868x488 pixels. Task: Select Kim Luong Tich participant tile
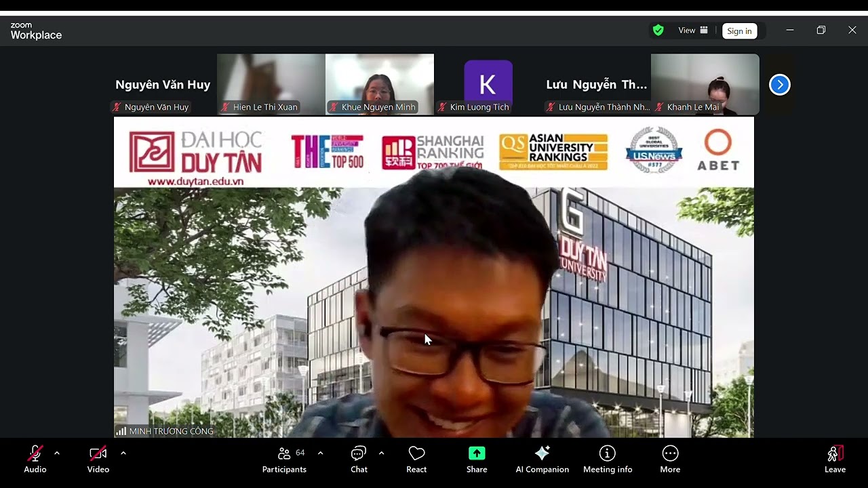(488, 85)
